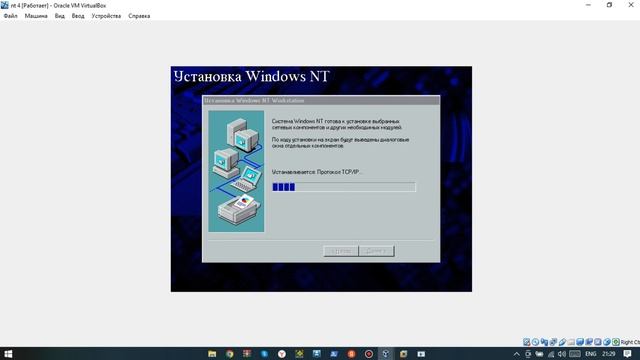Click the active VirtualBox taskbar icon
Image resolution: width=640 pixels, height=360 pixels.
coord(386,354)
